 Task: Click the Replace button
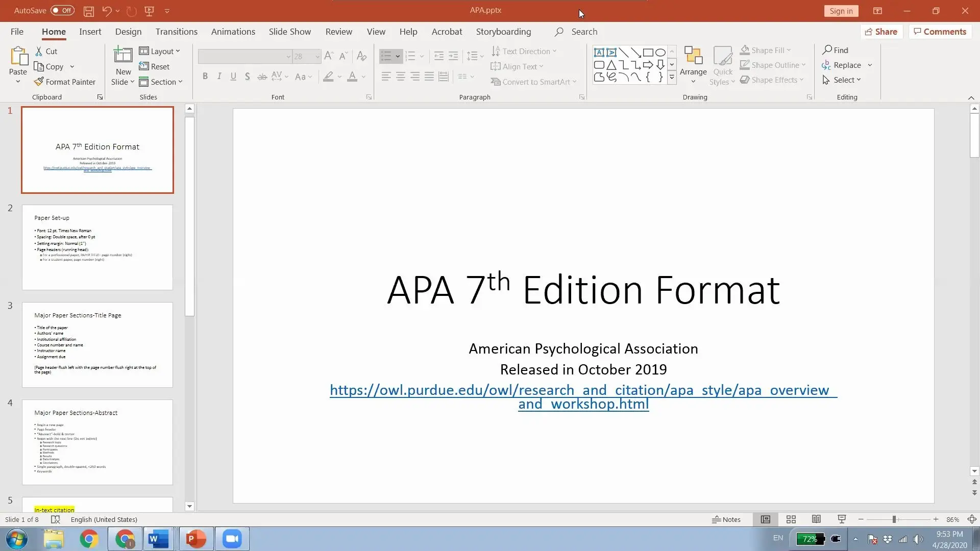pos(842,65)
